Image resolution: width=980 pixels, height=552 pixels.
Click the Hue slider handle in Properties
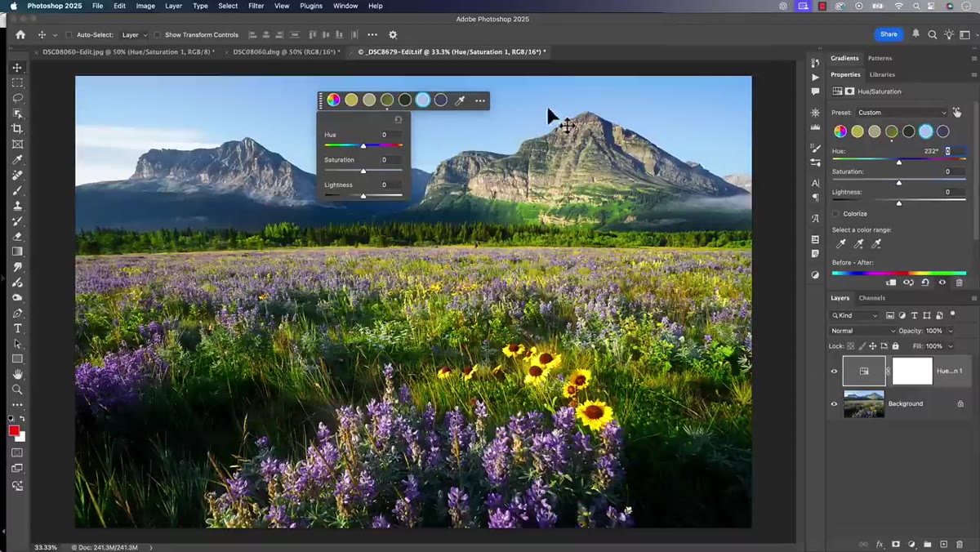point(899,162)
